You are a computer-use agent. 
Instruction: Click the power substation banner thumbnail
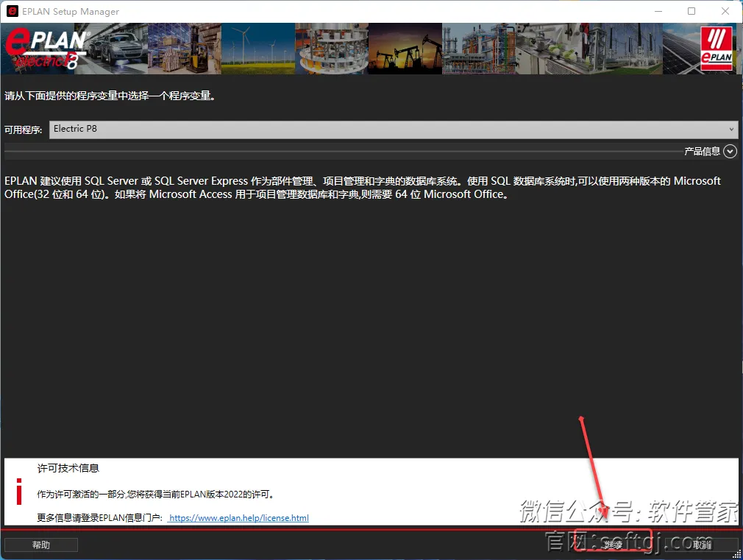click(625, 48)
